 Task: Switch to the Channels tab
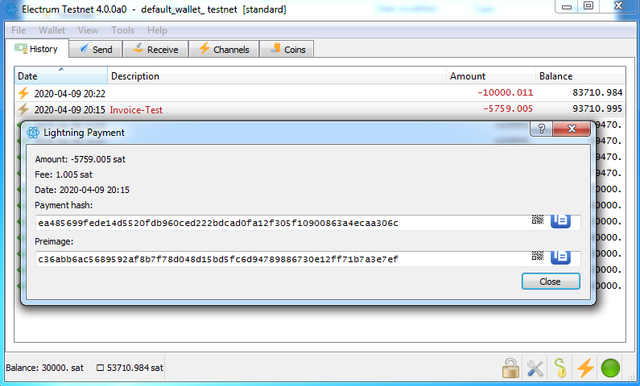pyautogui.click(x=224, y=49)
